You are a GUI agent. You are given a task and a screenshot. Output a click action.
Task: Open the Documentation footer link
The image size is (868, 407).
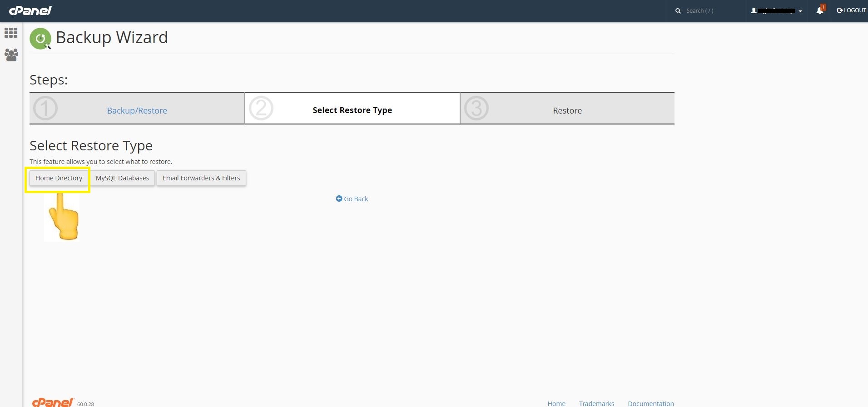[x=650, y=403]
